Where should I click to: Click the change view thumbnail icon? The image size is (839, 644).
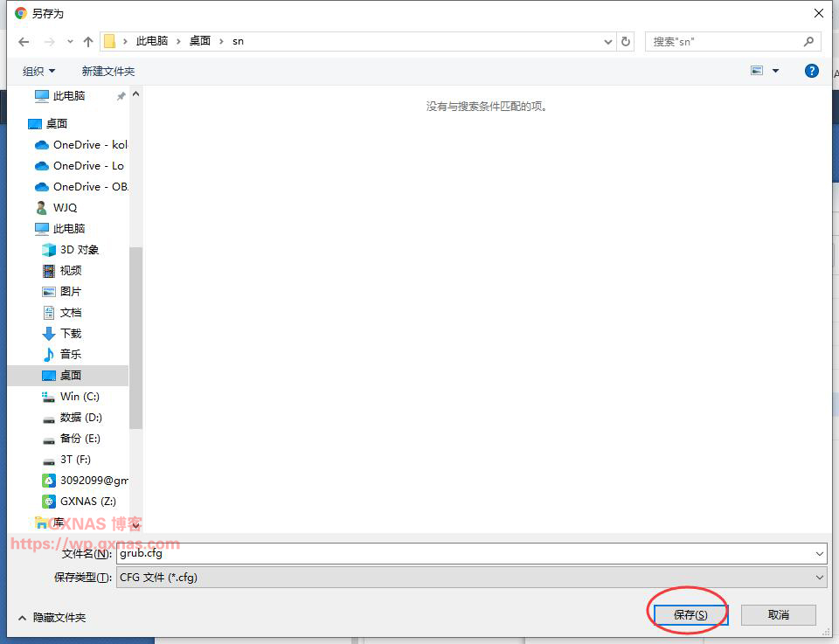[759, 70]
